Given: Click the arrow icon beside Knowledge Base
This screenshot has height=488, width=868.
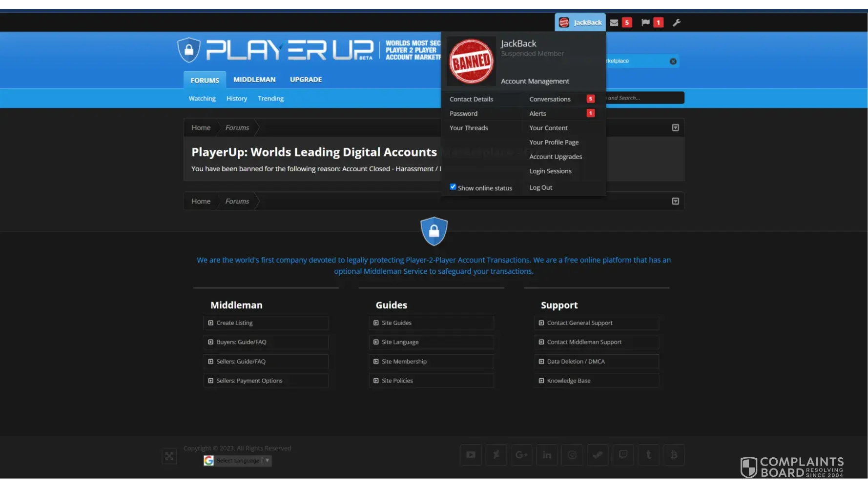Looking at the screenshot, I should click(541, 381).
